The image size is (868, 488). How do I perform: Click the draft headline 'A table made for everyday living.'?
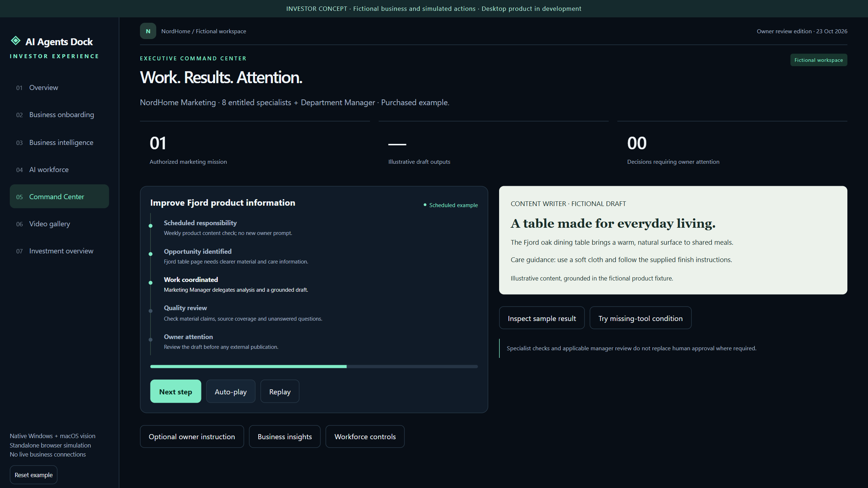(x=613, y=223)
